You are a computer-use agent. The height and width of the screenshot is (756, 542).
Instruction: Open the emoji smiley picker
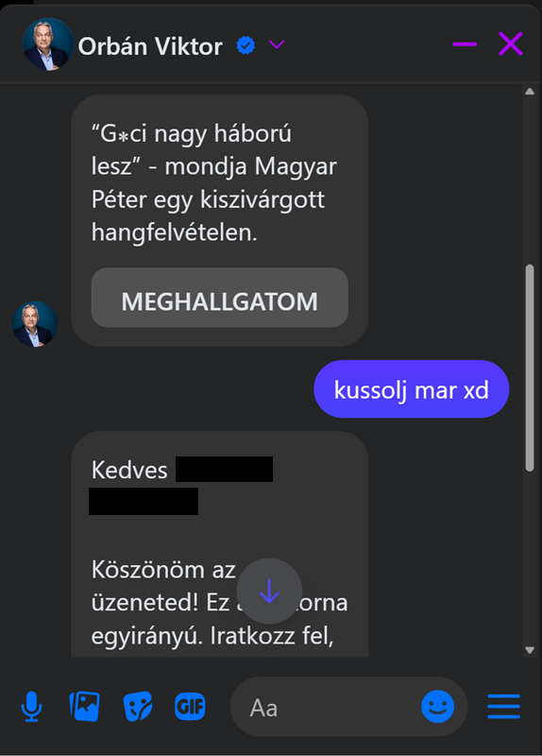point(437,706)
